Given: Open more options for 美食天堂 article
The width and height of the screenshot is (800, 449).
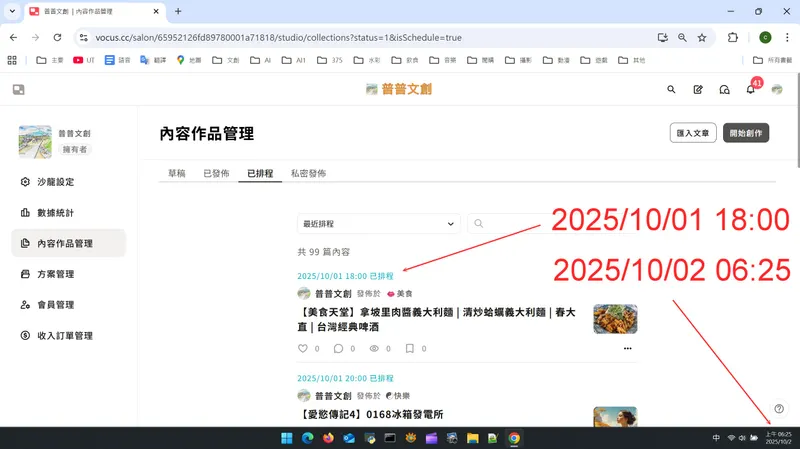Looking at the screenshot, I should [628, 348].
